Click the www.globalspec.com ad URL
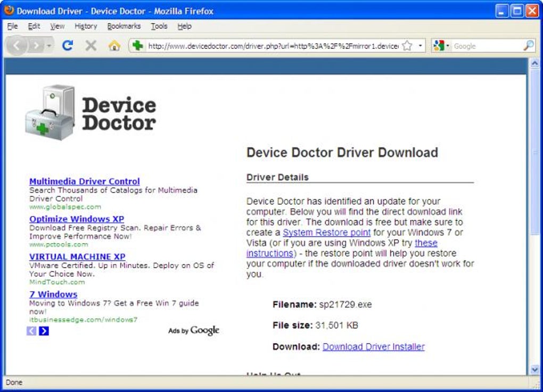The width and height of the screenshot is (543, 392). coord(65,207)
